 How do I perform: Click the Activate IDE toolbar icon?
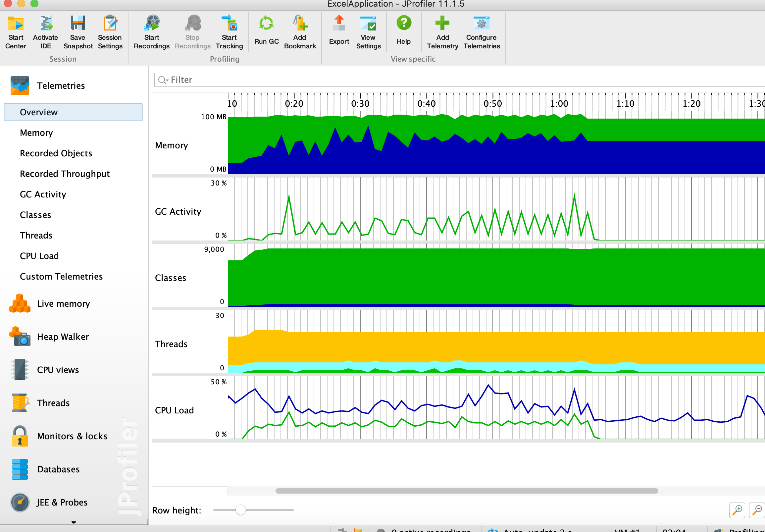click(46, 23)
